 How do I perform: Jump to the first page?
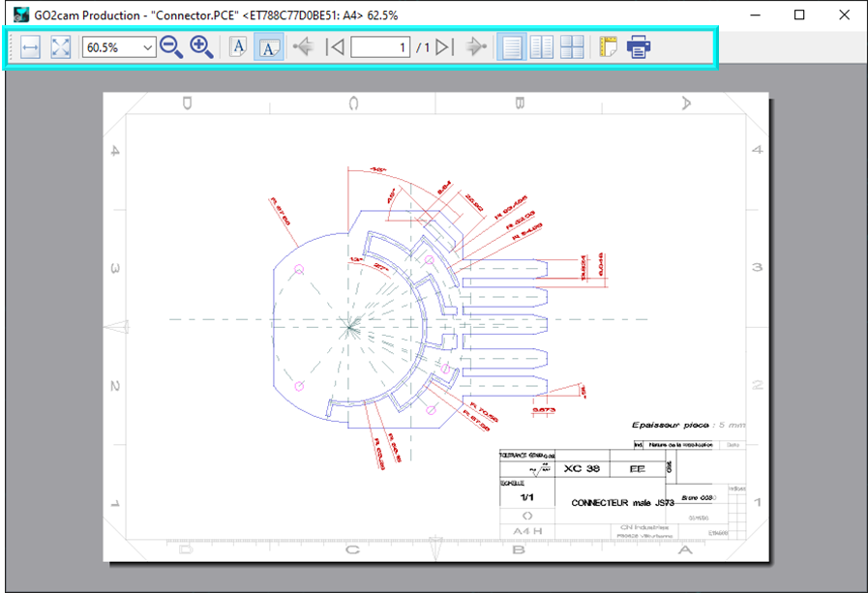point(336,47)
